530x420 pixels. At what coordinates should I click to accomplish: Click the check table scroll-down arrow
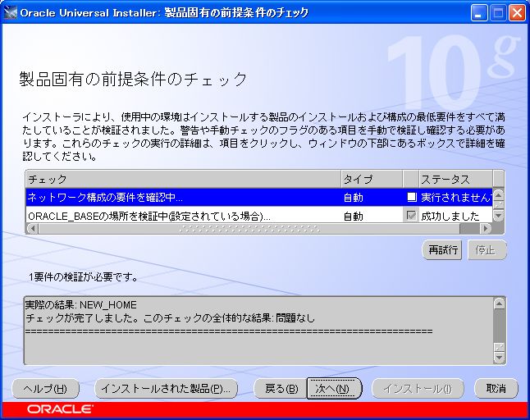tap(499, 217)
